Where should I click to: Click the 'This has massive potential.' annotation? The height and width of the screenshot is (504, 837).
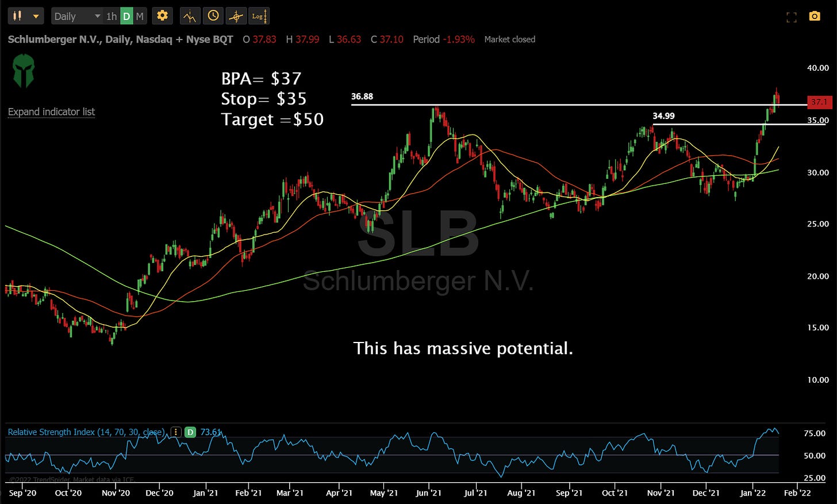click(x=463, y=348)
